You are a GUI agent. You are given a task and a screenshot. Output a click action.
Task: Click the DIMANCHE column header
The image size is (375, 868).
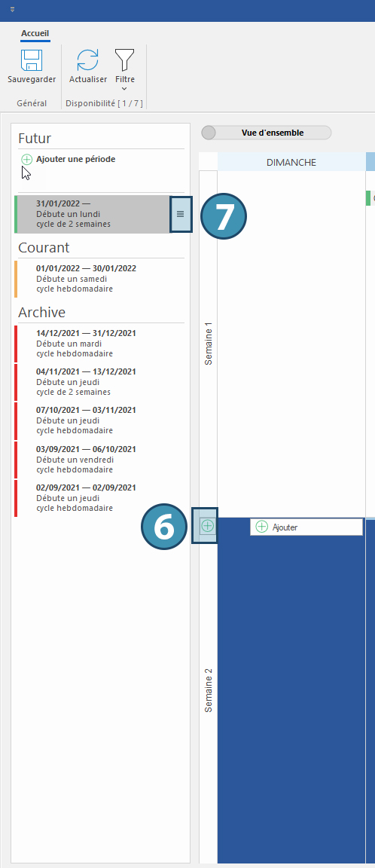291,162
